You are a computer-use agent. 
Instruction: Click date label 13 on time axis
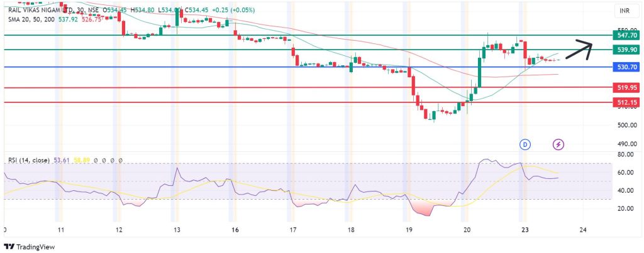pos(176,230)
